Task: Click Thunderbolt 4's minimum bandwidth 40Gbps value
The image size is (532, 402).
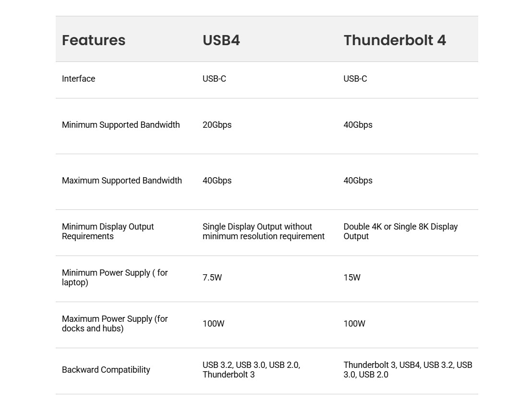Action: pyautogui.click(x=358, y=125)
